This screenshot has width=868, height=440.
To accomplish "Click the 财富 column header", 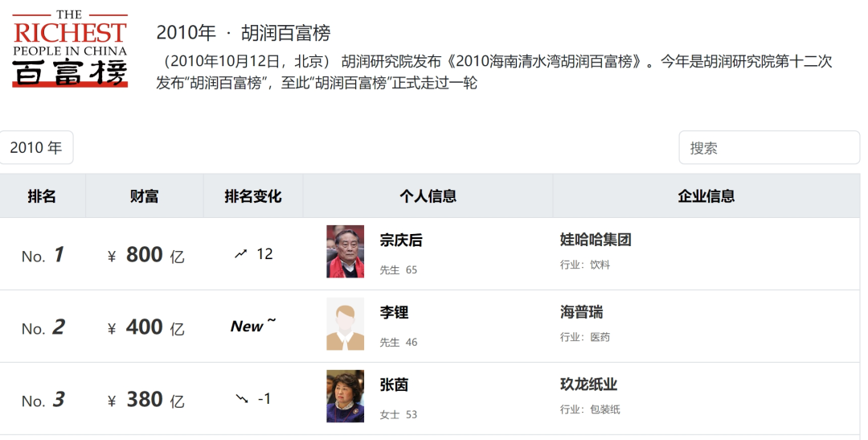I will click(145, 196).
